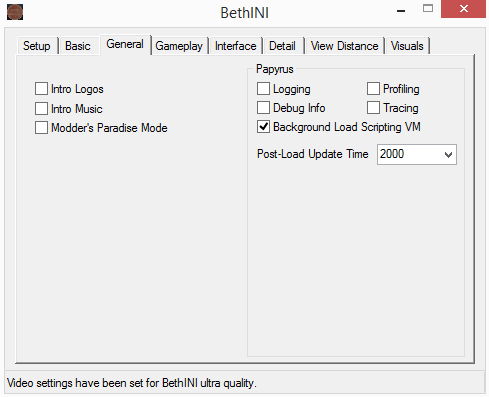Image resolution: width=489 pixels, height=397 pixels.
Task: Select the General tab
Action: (x=125, y=44)
